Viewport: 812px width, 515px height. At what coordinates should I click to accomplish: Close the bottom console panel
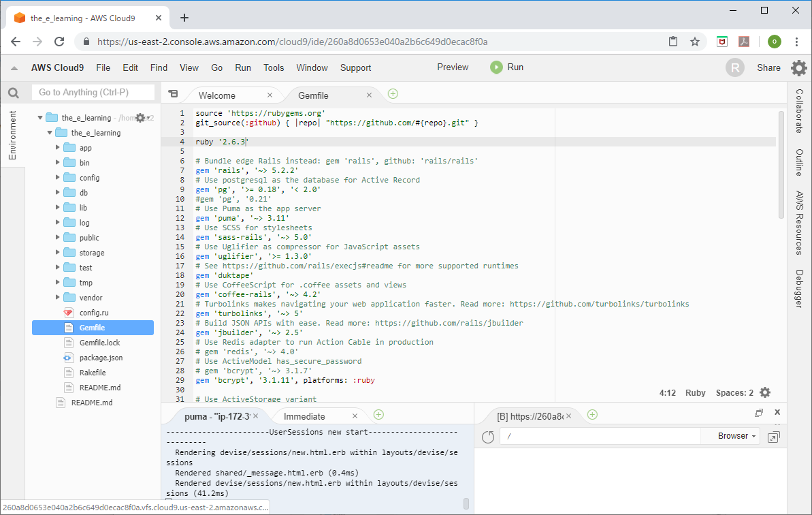777,412
